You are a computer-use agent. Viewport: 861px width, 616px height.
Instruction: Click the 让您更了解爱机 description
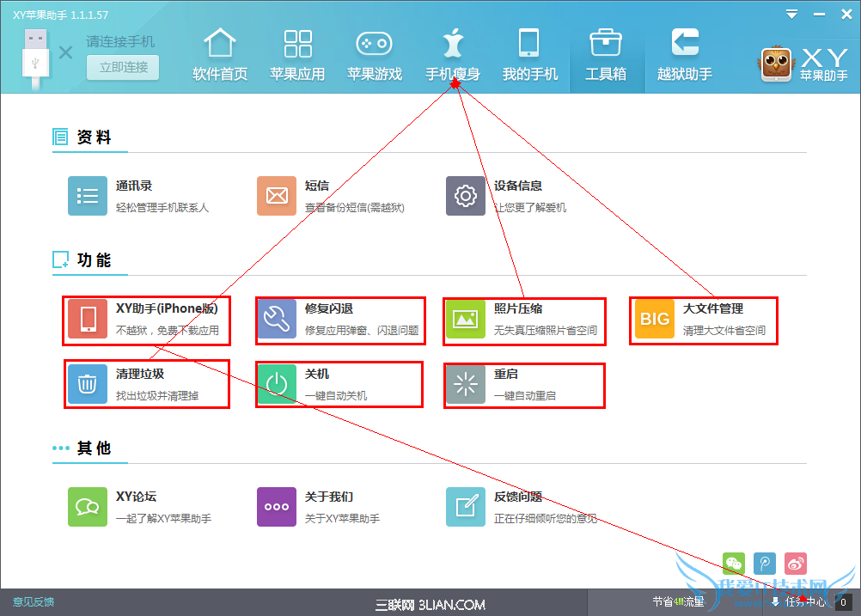(x=530, y=208)
